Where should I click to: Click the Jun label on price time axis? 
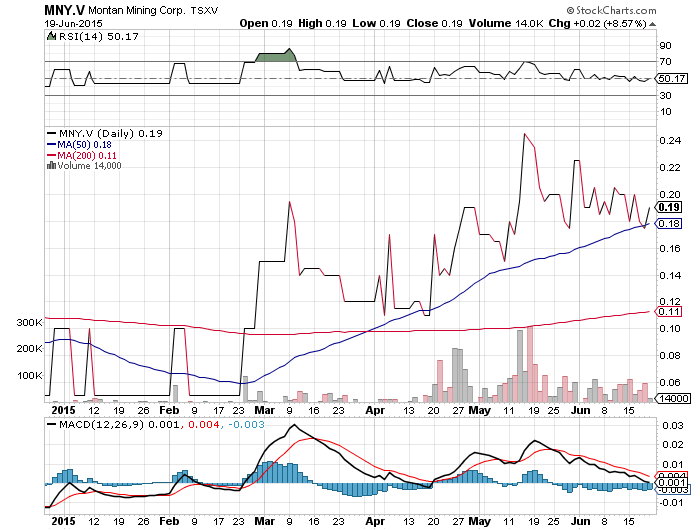click(580, 409)
